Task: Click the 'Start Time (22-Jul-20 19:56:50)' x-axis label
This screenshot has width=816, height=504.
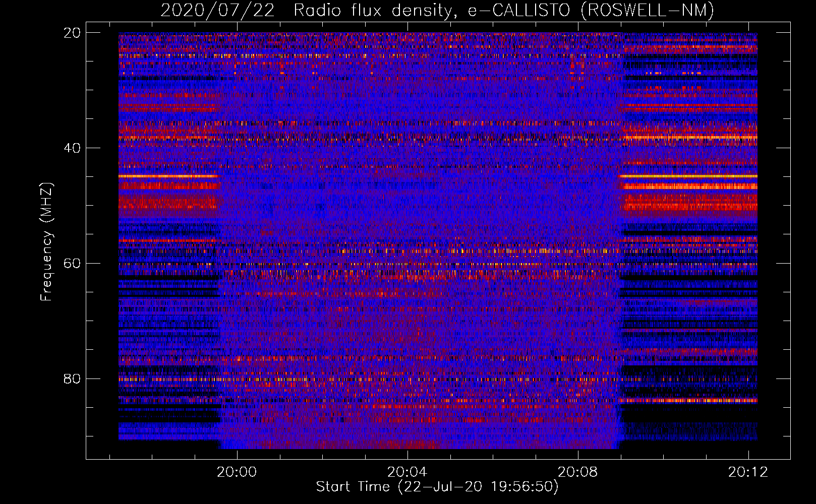Action: [437, 487]
